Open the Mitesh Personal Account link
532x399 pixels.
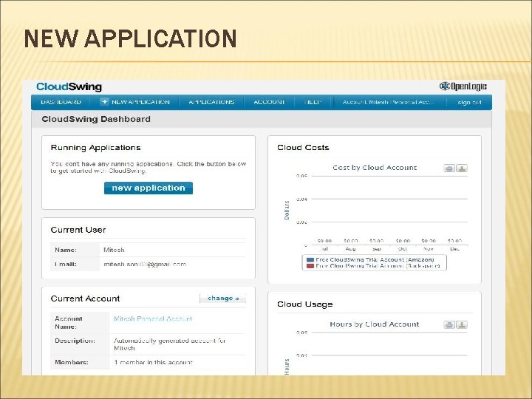click(x=153, y=318)
